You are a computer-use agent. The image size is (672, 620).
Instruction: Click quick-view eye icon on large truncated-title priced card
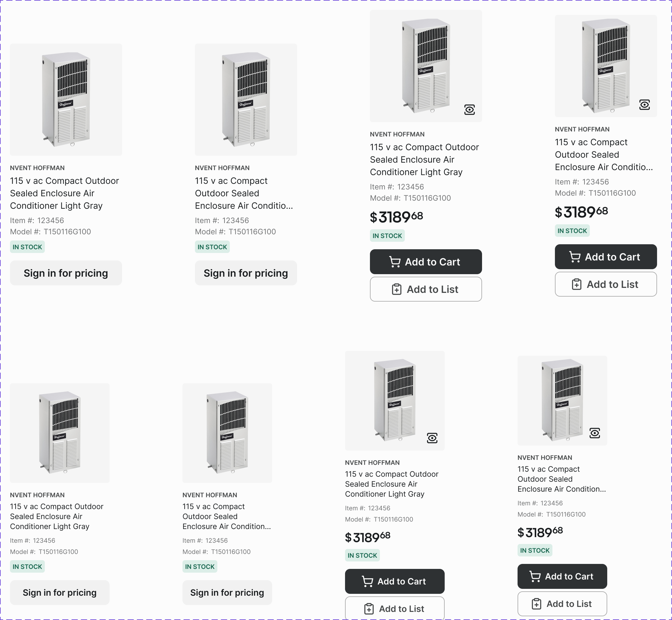pyautogui.click(x=644, y=105)
